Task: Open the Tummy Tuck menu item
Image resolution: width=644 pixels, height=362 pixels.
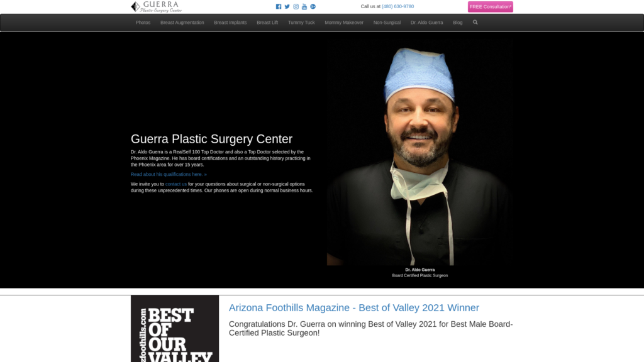Action: pyautogui.click(x=301, y=23)
